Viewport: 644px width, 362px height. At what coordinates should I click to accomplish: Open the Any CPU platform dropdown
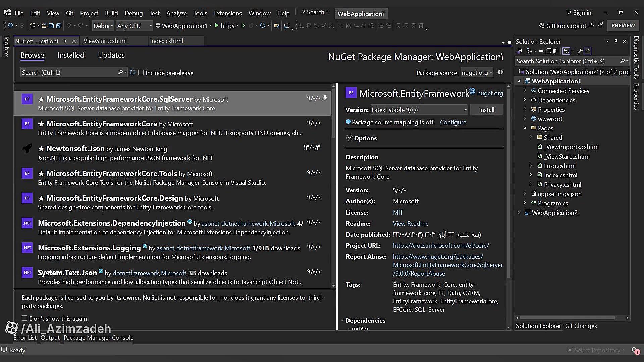134,26
